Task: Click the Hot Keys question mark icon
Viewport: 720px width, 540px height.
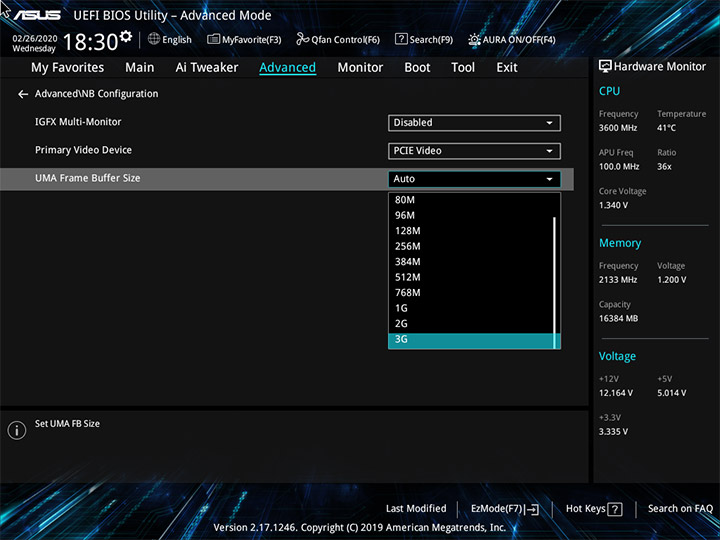Action: [x=615, y=509]
